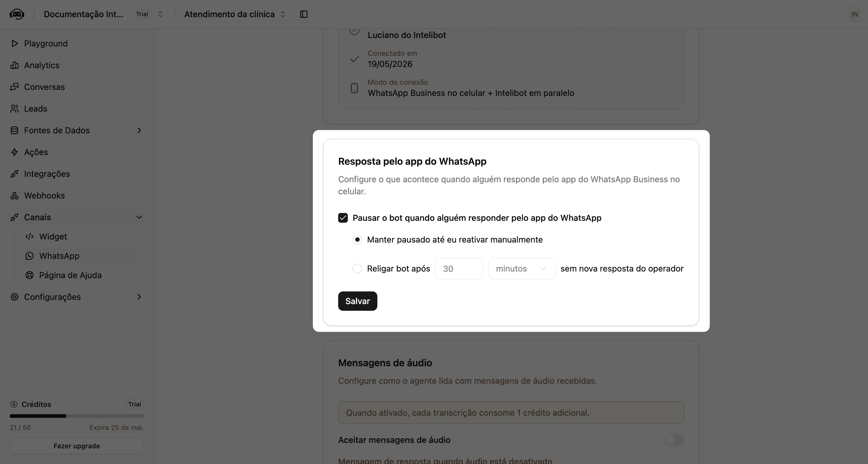The height and width of the screenshot is (464, 868).
Task: Click the Fazer upgrade button
Action: tap(77, 446)
